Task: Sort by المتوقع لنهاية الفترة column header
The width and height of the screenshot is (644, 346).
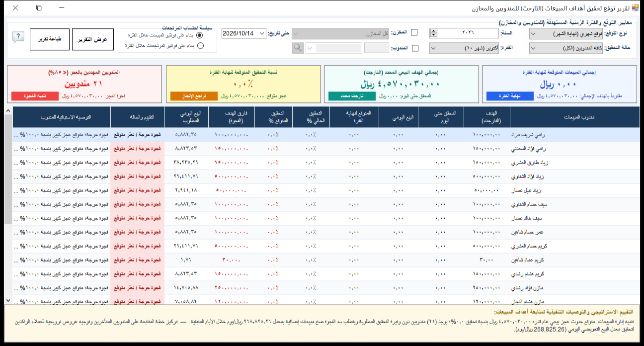Action: [354, 117]
